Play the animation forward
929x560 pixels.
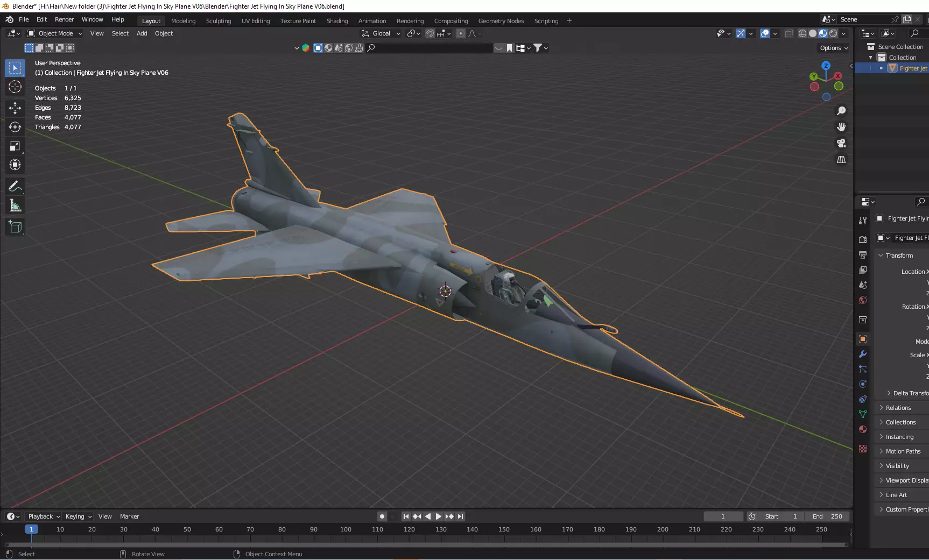(439, 516)
